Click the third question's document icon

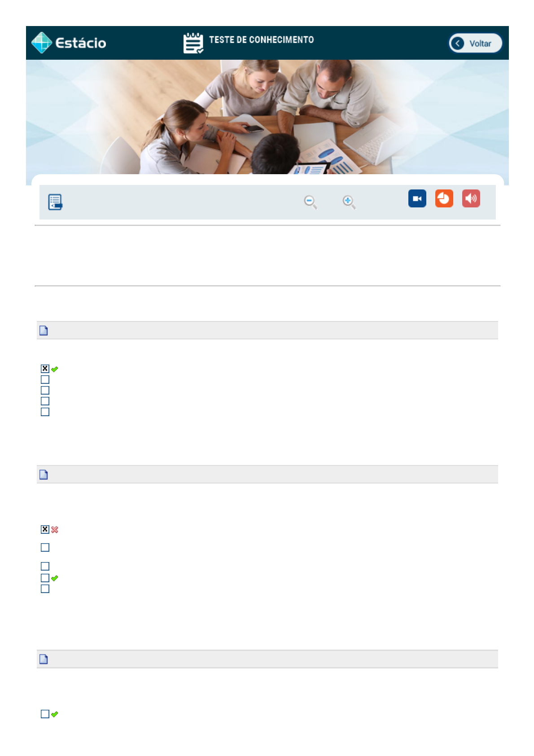tap(44, 659)
